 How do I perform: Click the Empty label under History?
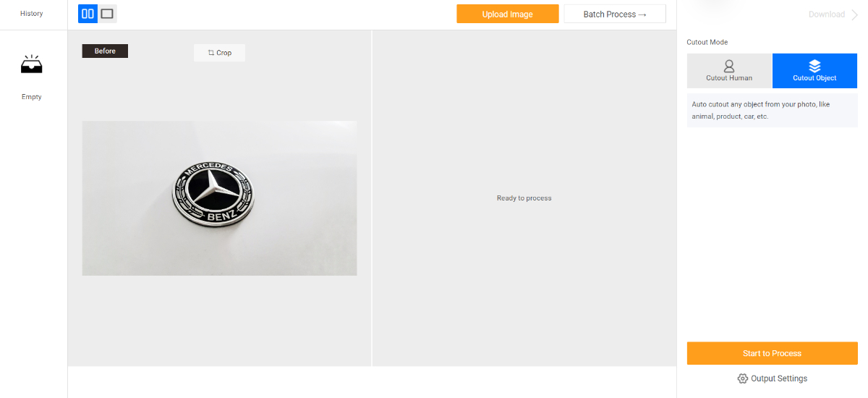[31, 97]
